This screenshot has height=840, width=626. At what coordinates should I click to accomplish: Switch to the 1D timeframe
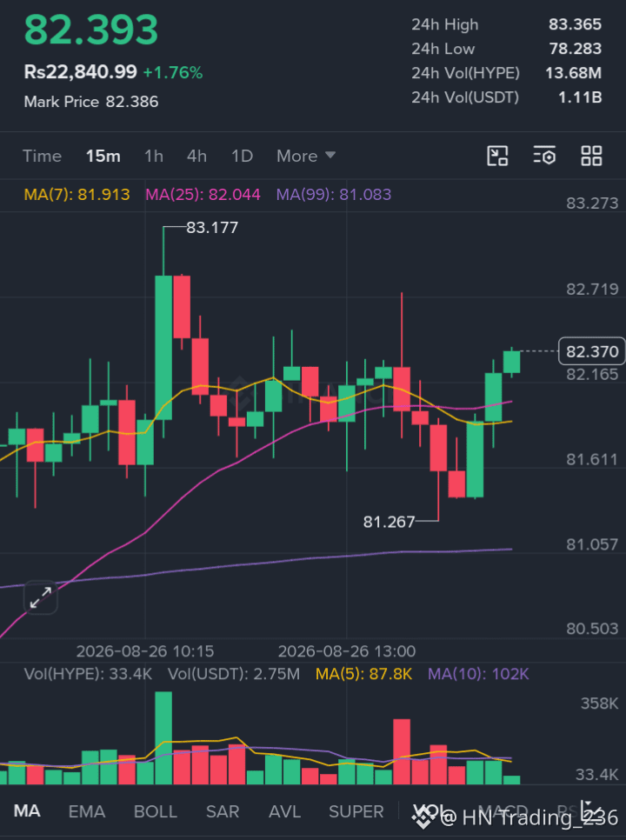[242, 156]
